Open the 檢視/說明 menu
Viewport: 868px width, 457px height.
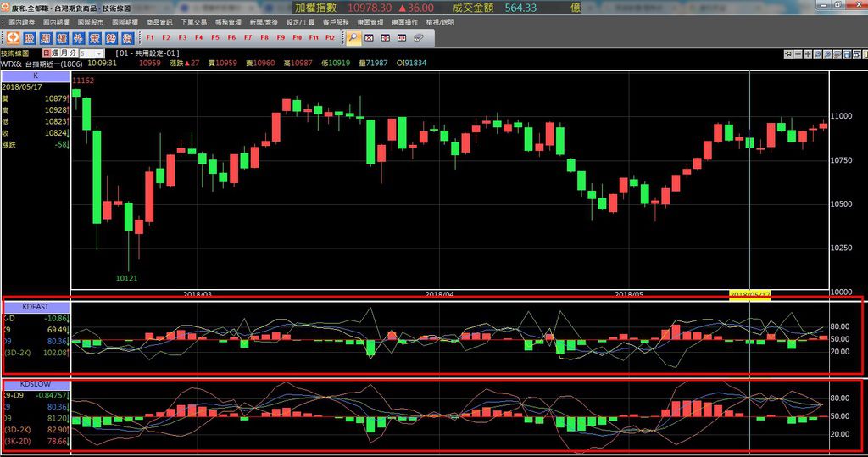[440, 22]
